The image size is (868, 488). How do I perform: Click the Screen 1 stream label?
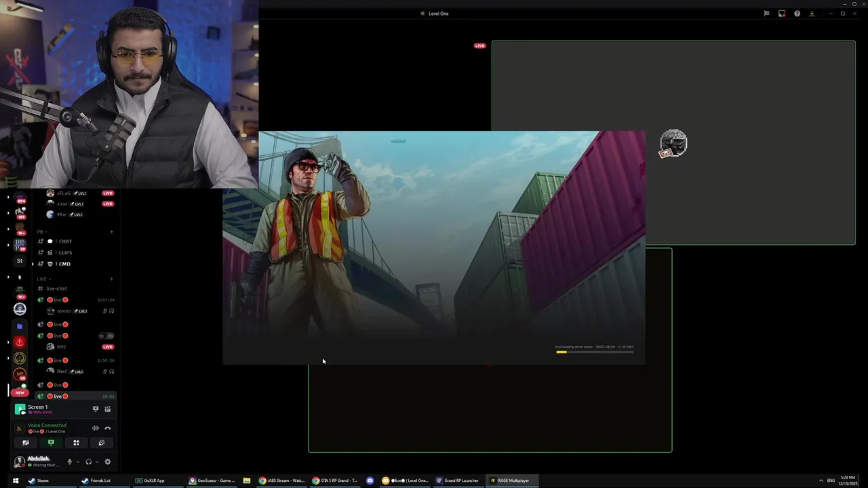click(37, 407)
